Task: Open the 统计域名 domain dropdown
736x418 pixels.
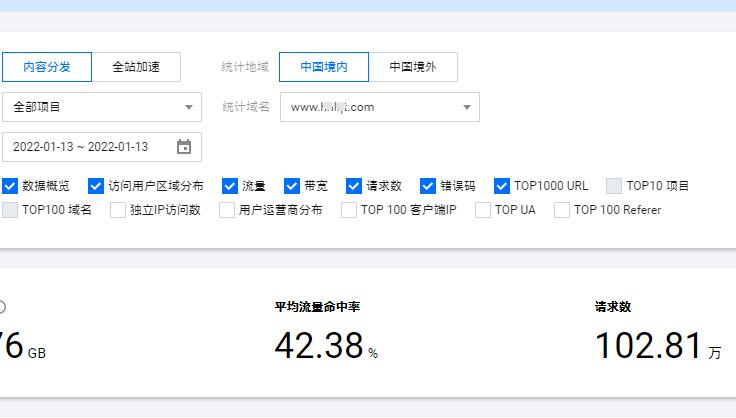Action: (x=379, y=107)
